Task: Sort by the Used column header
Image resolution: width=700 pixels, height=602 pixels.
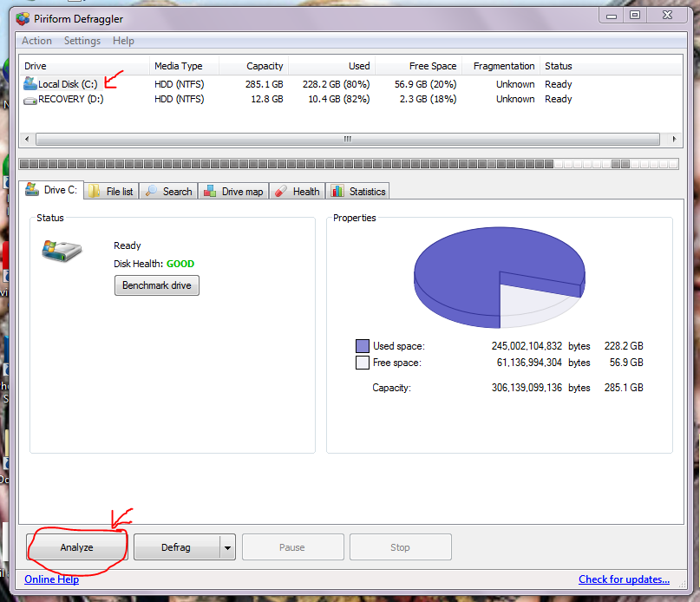Action: point(331,66)
